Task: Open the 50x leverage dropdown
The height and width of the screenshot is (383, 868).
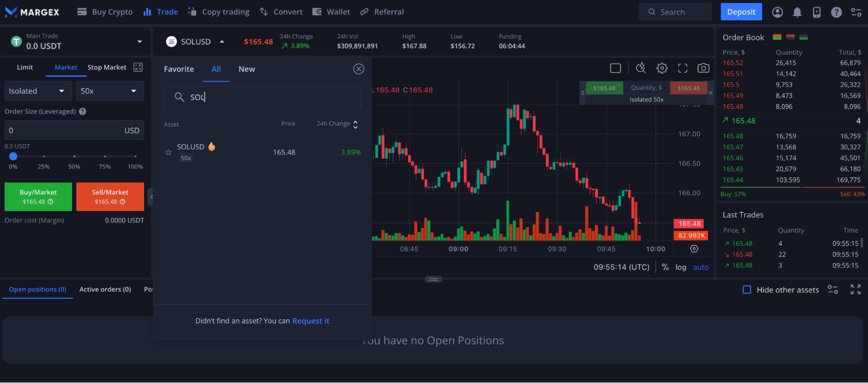Action: pos(110,91)
